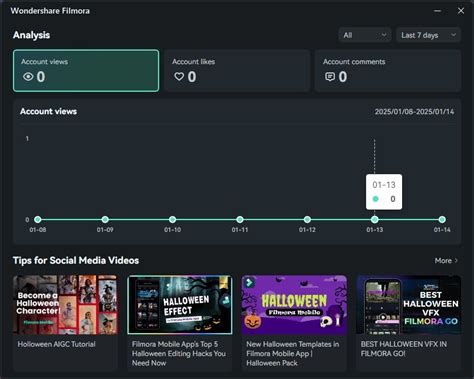Minimize the Wondershare Filmora window
The width and height of the screenshot is (474, 379).
click(x=438, y=11)
